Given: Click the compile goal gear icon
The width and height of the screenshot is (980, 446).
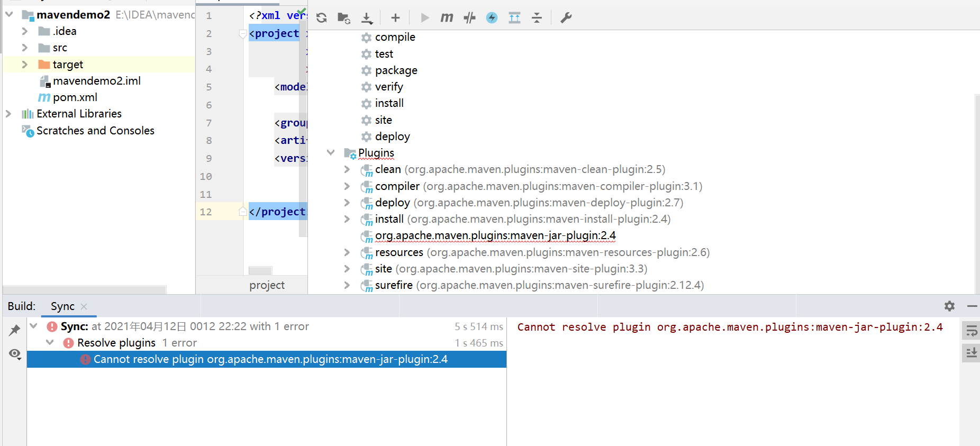Looking at the screenshot, I should pyautogui.click(x=366, y=38).
